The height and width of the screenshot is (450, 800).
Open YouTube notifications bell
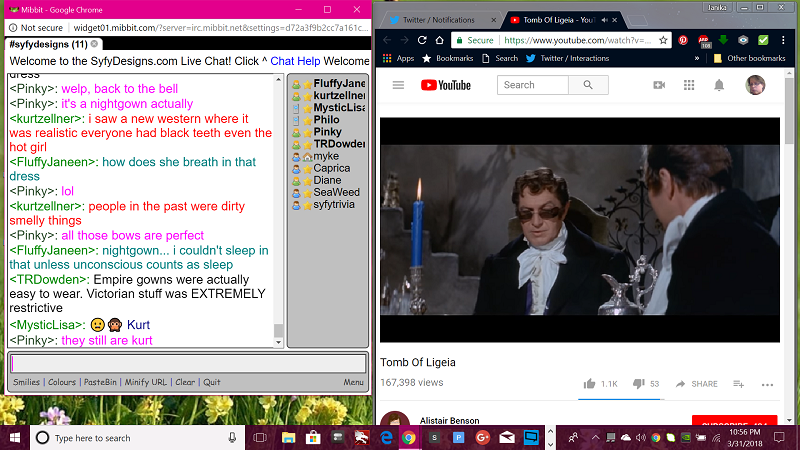click(719, 85)
